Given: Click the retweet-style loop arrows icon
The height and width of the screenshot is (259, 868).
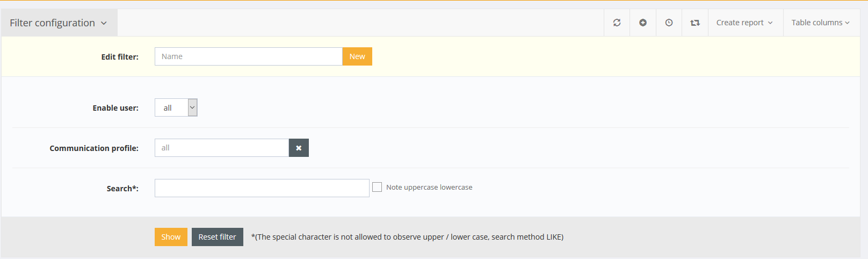Looking at the screenshot, I should pyautogui.click(x=695, y=23).
